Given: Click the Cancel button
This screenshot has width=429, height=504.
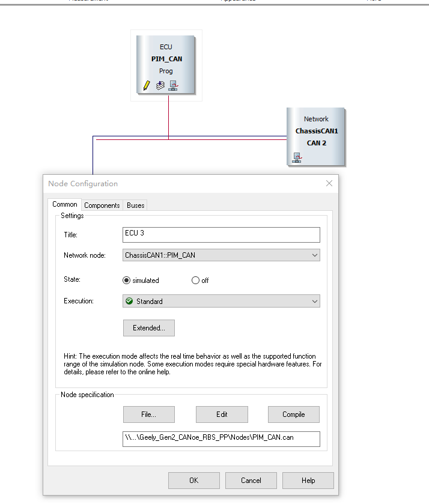Looking at the screenshot, I should click(251, 480).
